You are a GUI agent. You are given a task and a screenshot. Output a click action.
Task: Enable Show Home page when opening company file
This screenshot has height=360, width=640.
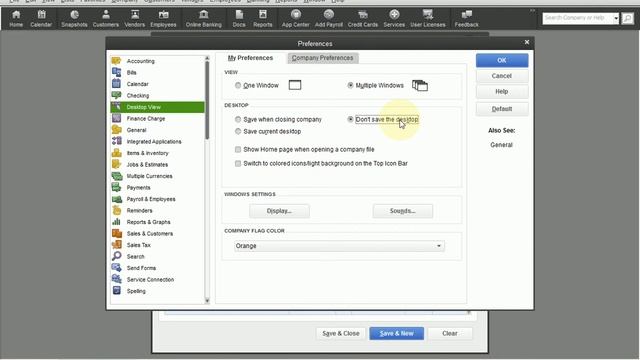[238, 149]
